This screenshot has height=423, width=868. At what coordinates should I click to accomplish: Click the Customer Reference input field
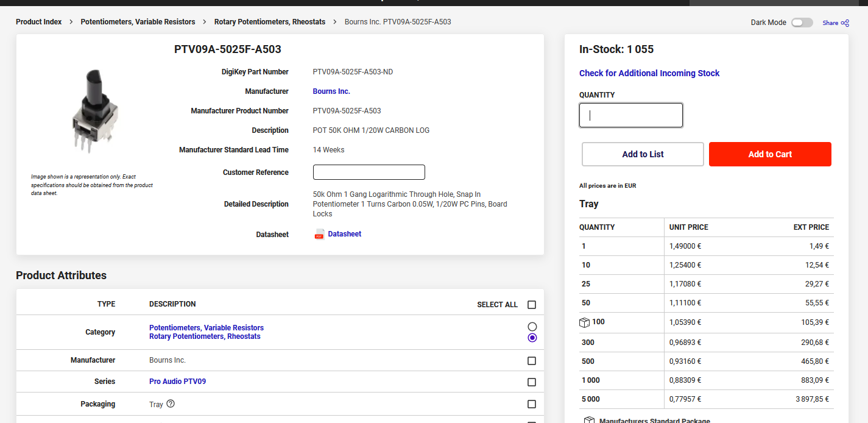point(369,172)
